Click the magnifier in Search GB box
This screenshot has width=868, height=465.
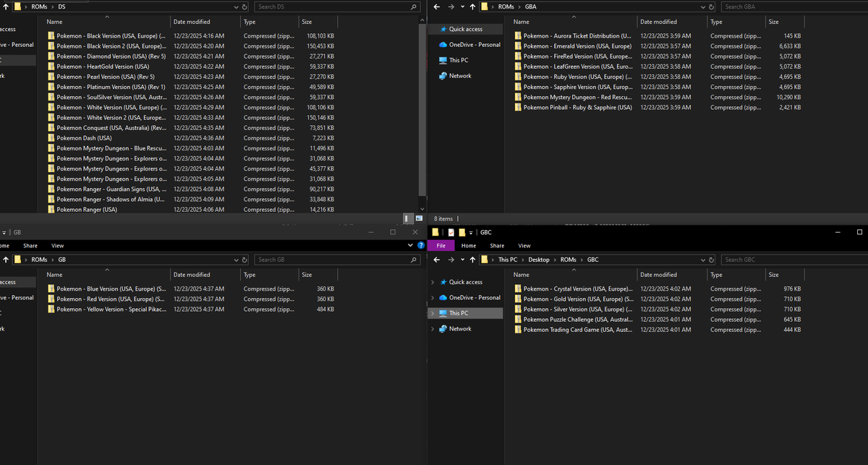[413, 260]
